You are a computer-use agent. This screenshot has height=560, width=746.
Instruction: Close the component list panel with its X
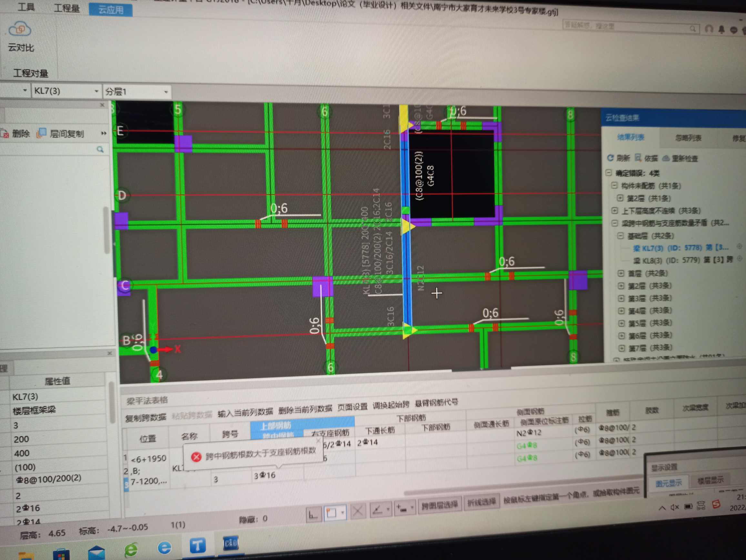pyautogui.click(x=102, y=105)
